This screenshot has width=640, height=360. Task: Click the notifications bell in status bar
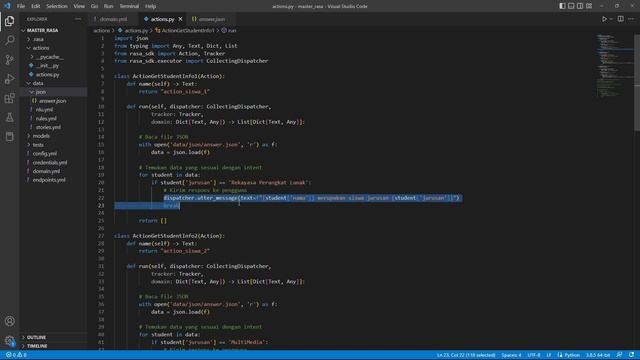[631, 355]
